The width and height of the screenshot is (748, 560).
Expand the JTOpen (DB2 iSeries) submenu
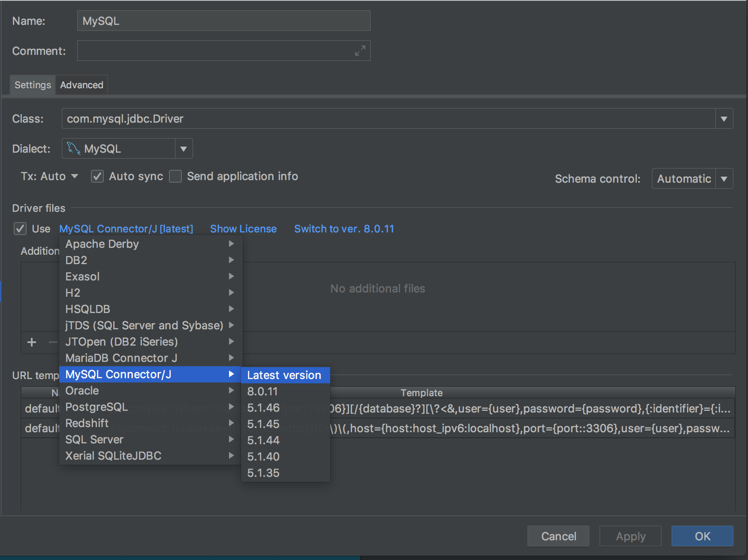[151, 342]
